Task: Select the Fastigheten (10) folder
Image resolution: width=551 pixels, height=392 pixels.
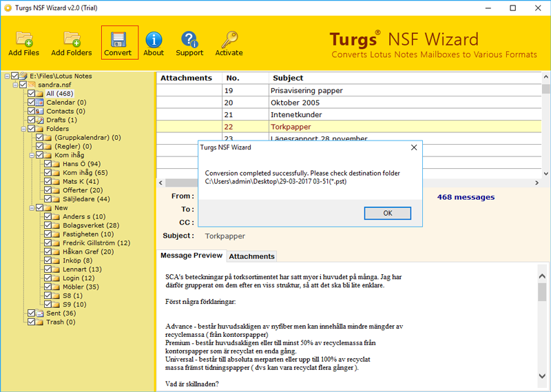Action: click(88, 234)
